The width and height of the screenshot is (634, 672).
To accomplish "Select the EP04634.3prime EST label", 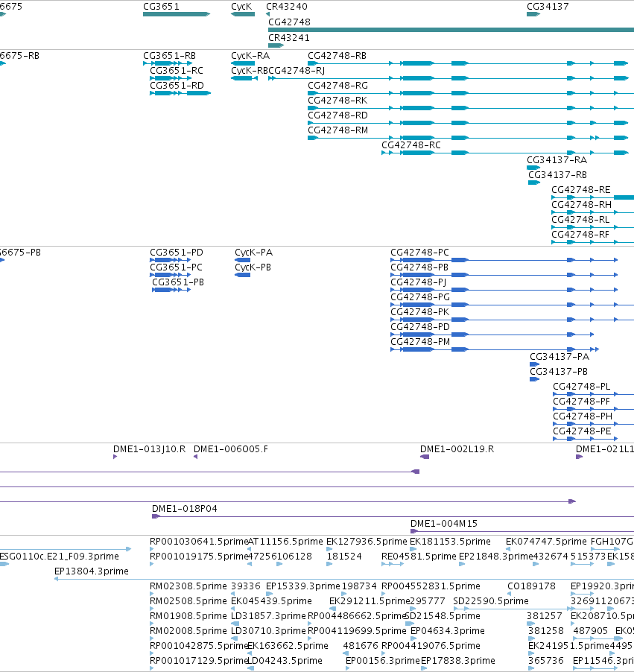I will tap(448, 631).
